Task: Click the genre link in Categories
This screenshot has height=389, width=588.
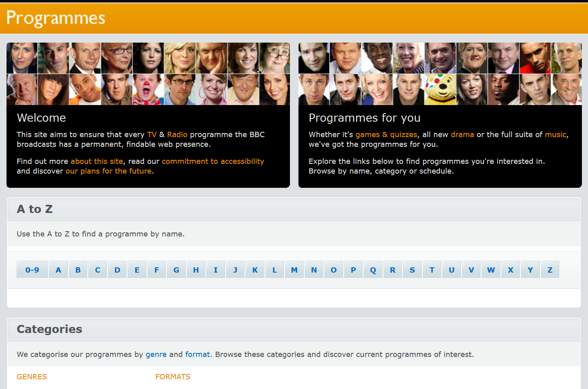Action: (x=156, y=355)
